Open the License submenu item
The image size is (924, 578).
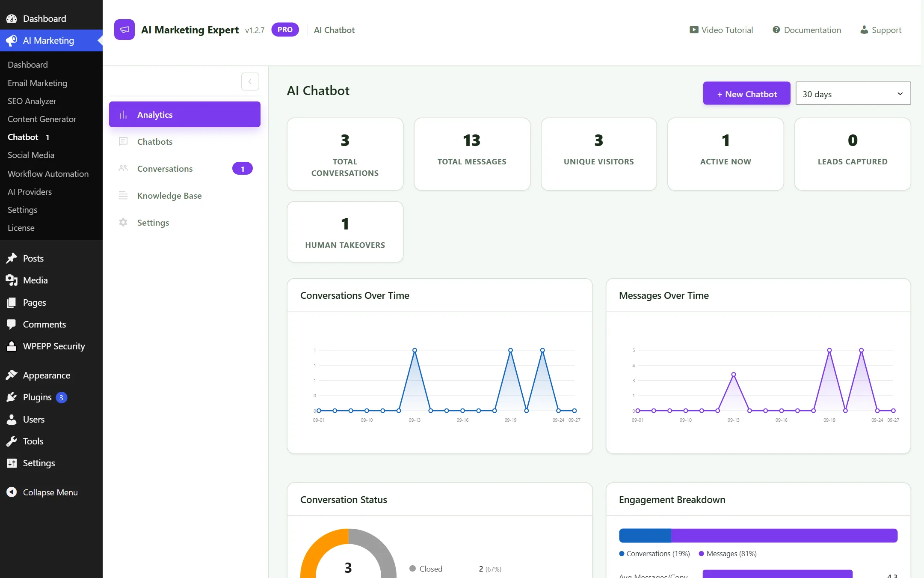point(21,227)
